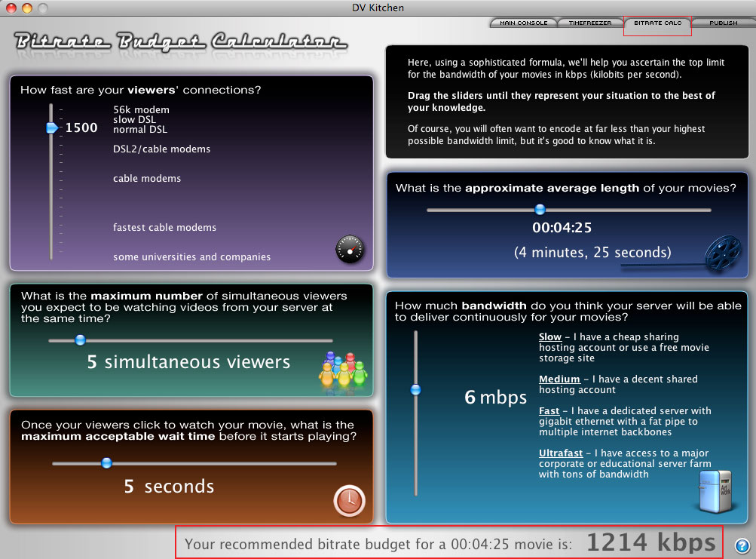Click the viewer connection speed slider handle
This screenshot has width=756, height=559.
click(52, 128)
